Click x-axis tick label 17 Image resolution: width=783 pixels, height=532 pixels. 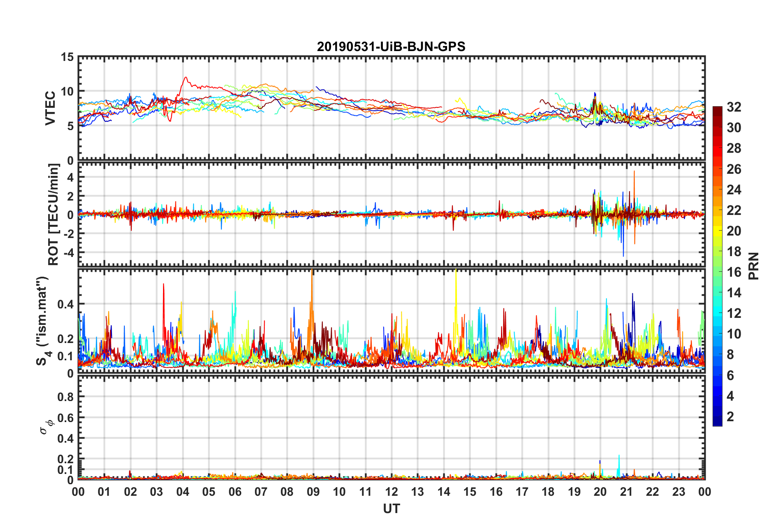522,492
